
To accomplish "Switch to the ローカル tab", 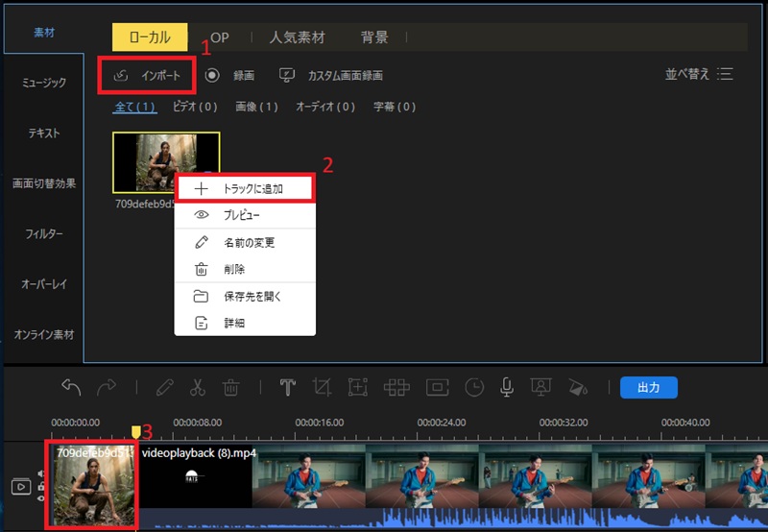I will pos(150,37).
